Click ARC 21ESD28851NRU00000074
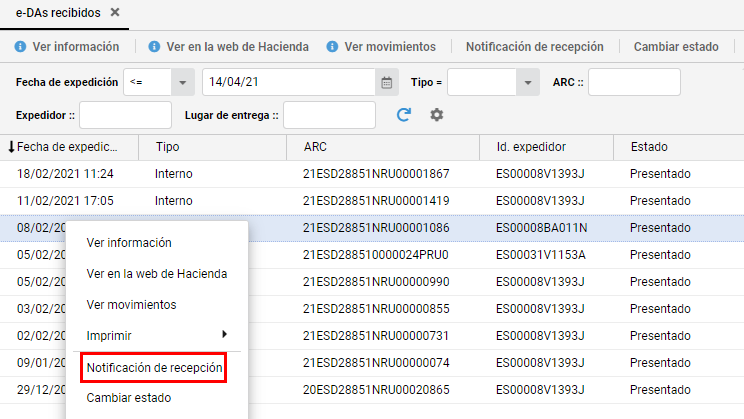 coord(376,363)
